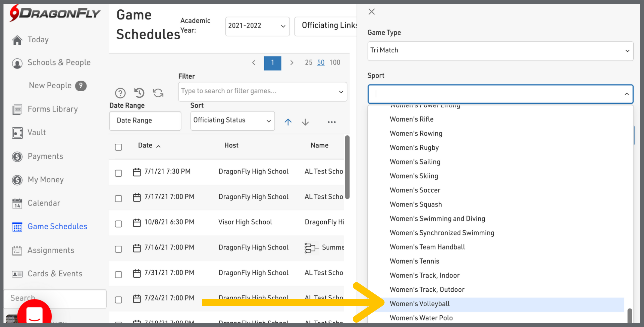Click calendar icon for 7/1/21 game
This screenshot has width=644, height=327.
137,172
